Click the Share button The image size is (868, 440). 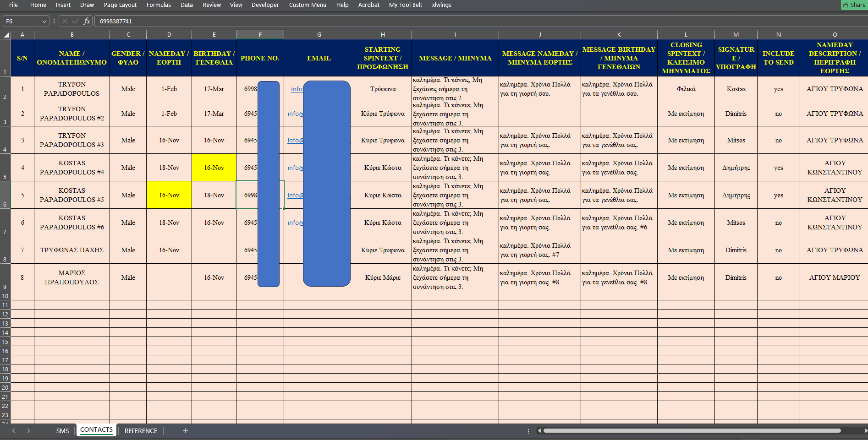coord(854,5)
